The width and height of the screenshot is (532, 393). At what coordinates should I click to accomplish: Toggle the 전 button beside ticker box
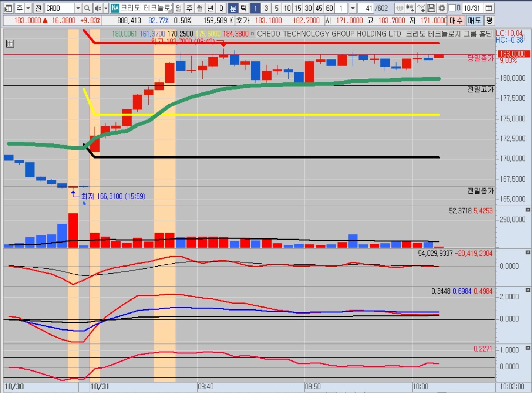38,8
